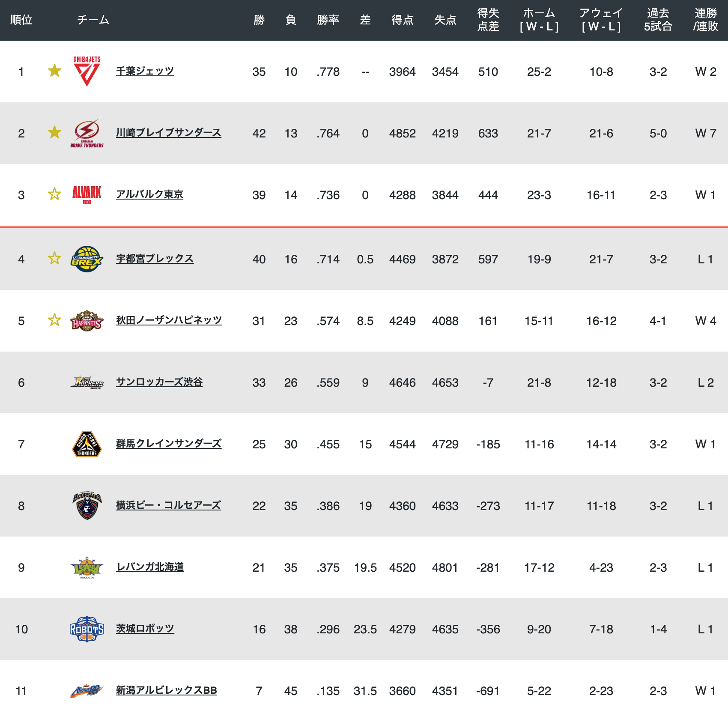Open the 川崎ブレイブサンダース team link

tap(169, 133)
